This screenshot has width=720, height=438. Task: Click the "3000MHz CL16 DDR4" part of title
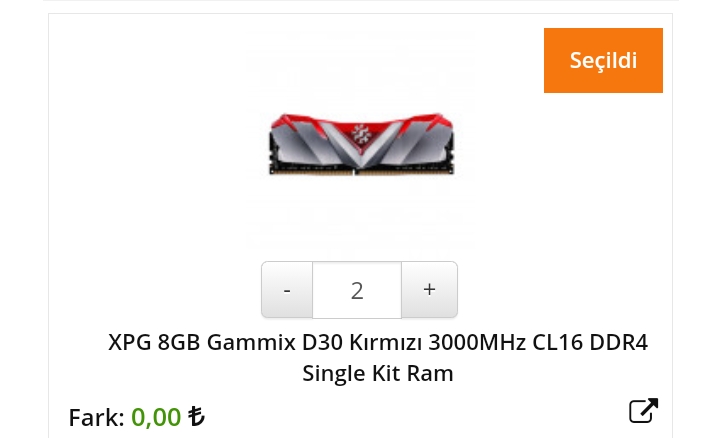(538, 342)
